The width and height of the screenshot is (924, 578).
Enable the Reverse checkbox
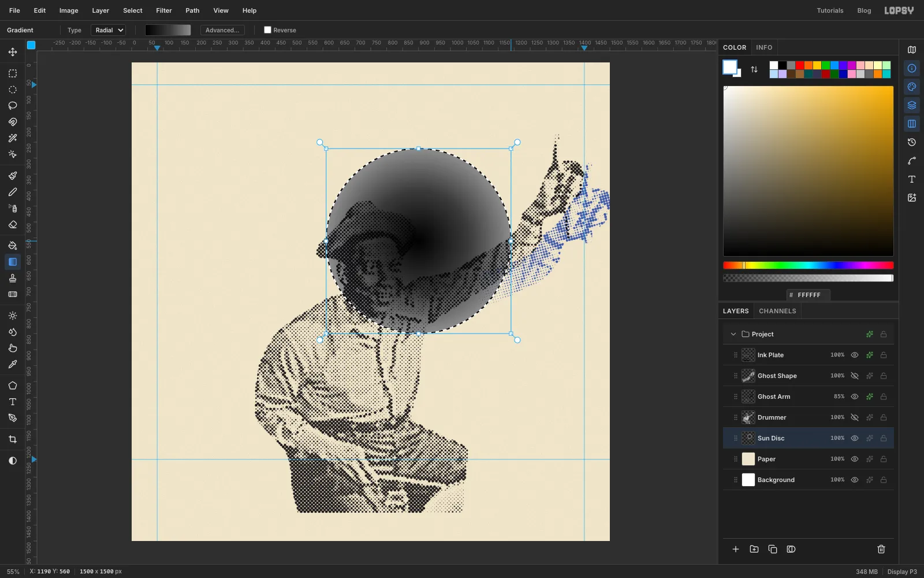tap(267, 30)
